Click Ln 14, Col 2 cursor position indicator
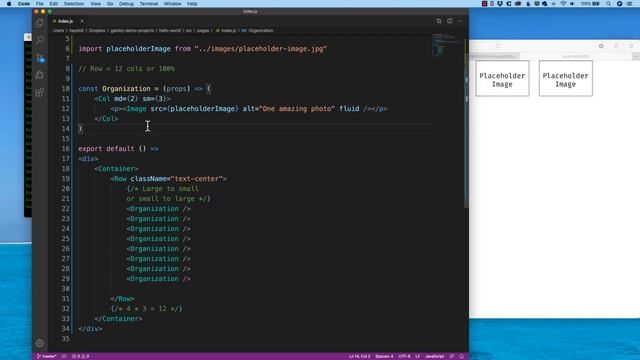640x360 pixels. [x=359, y=356]
